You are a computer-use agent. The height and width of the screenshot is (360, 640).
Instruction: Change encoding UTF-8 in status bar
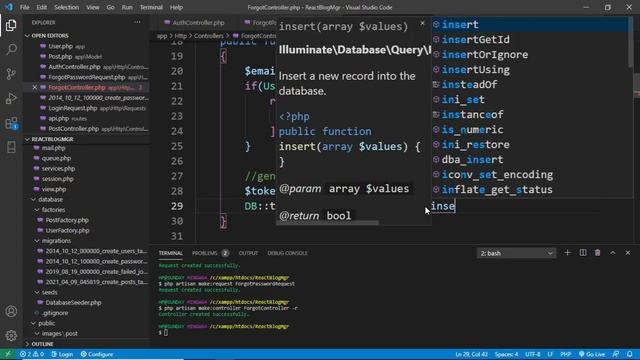(x=533, y=354)
